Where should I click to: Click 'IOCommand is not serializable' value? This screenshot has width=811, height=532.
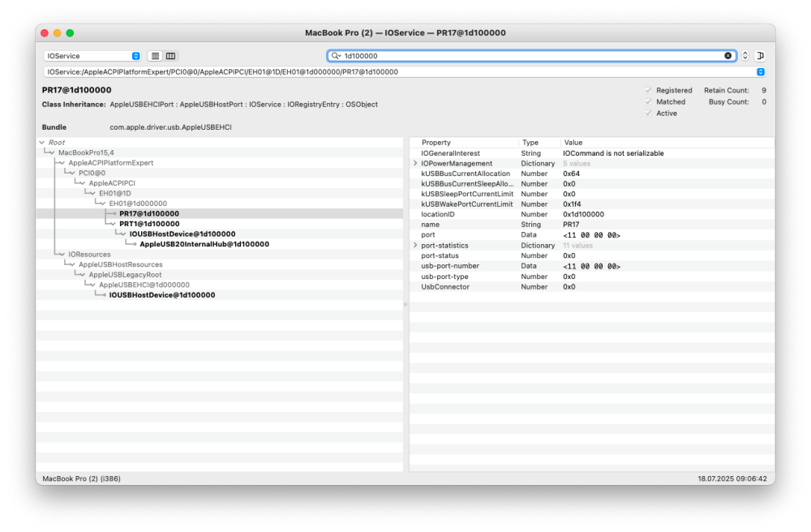coord(613,153)
